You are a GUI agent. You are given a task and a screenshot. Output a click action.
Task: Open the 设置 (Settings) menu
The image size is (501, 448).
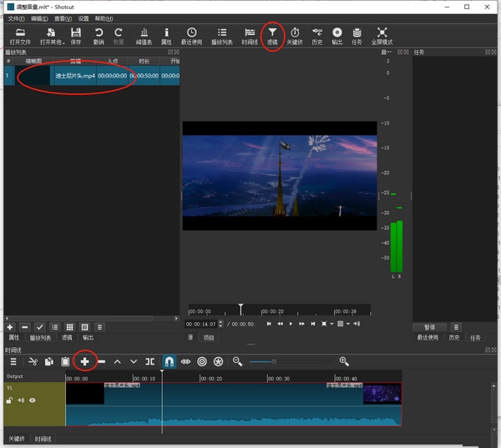click(83, 18)
